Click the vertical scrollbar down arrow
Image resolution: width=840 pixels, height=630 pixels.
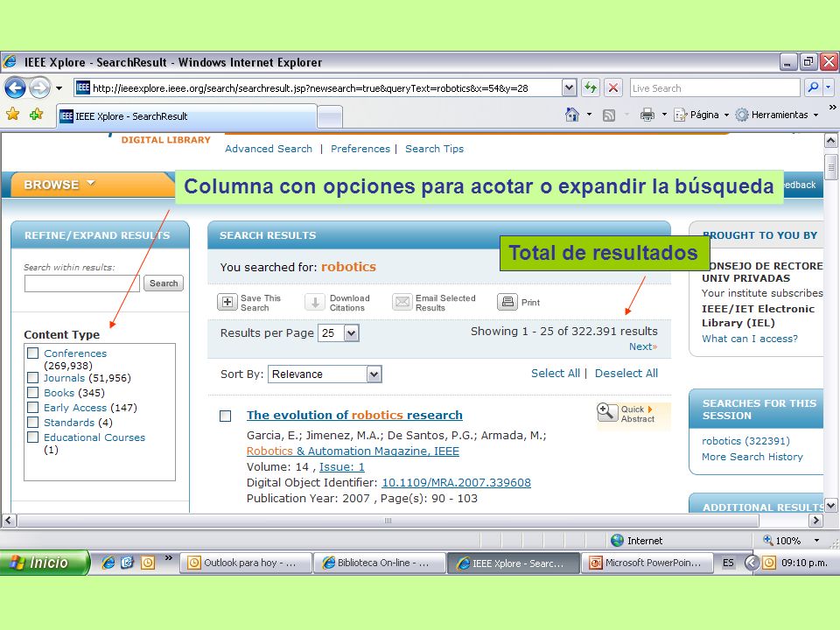(830, 505)
